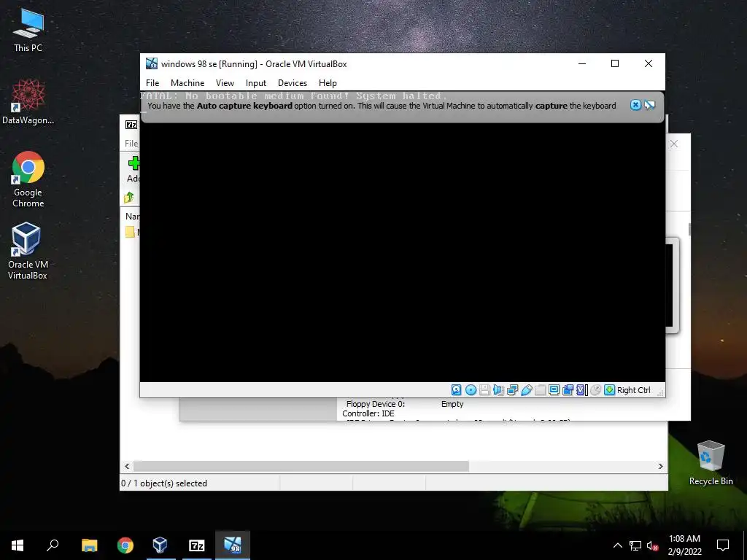Click the 7-Zip horizontal scrollbar thumb

[301, 466]
